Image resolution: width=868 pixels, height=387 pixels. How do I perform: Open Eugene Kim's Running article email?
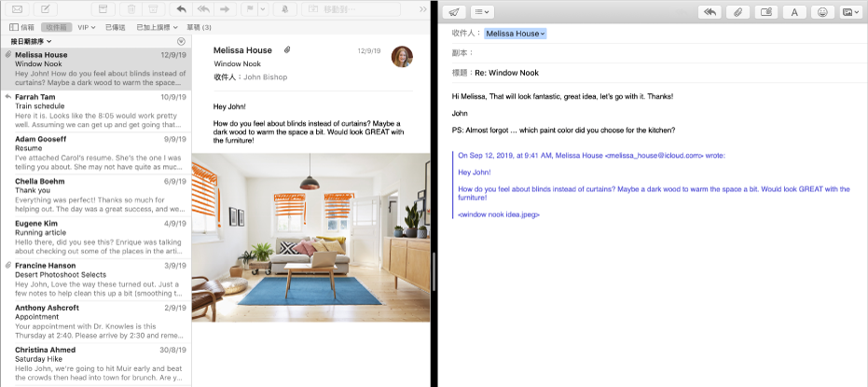pos(96,238)
